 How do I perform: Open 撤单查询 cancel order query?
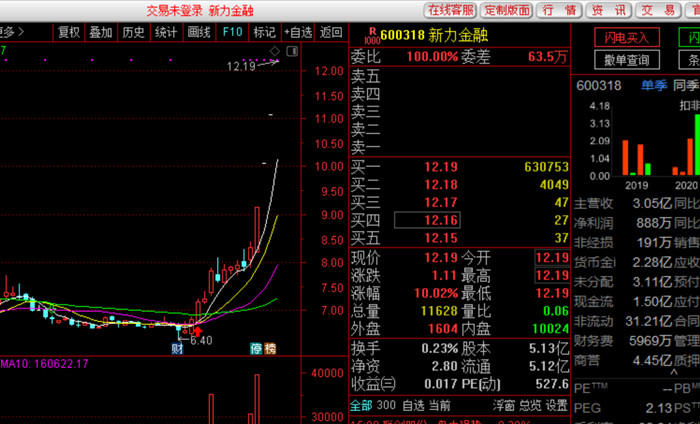tap(627, 59)
